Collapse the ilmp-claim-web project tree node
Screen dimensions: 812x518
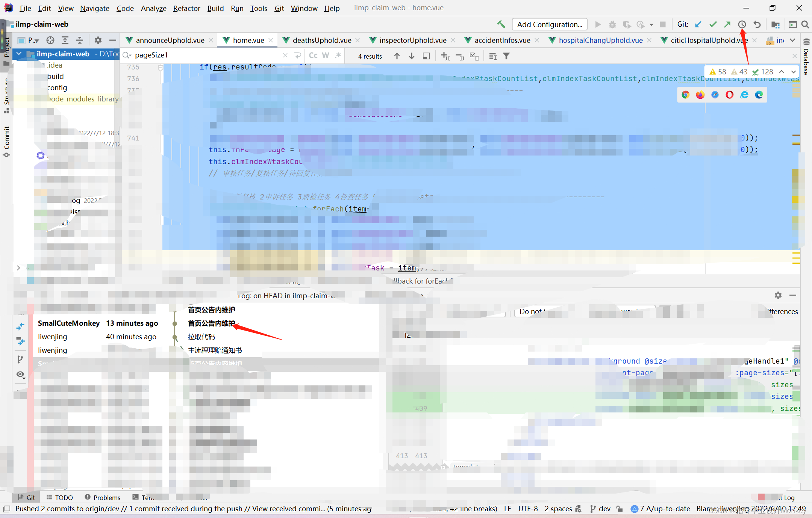19,54
